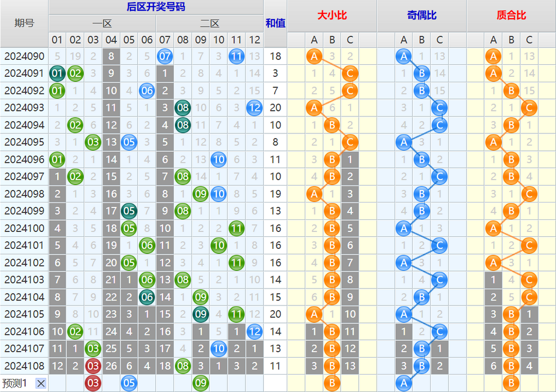Select teal ball 06 in row 2024104
556x392 pixels.
pos(147,297)
